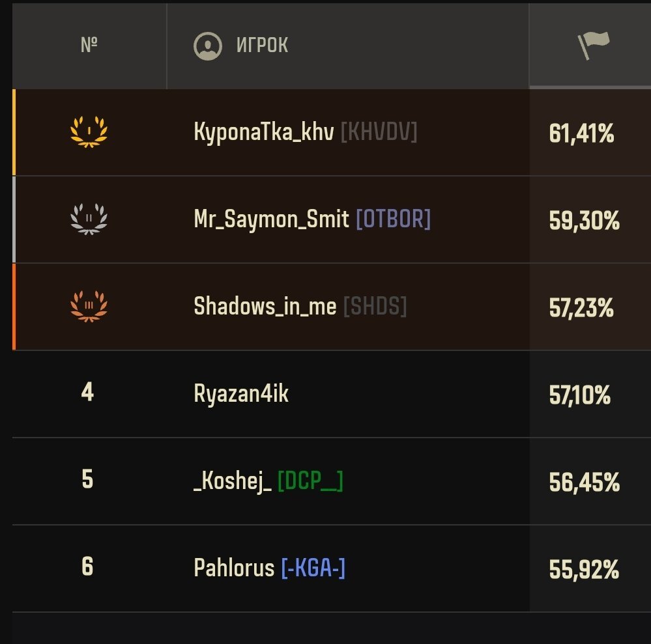Sort by the № rank column header
Viewport: 651px width, 644px height.
pos(89,45)
